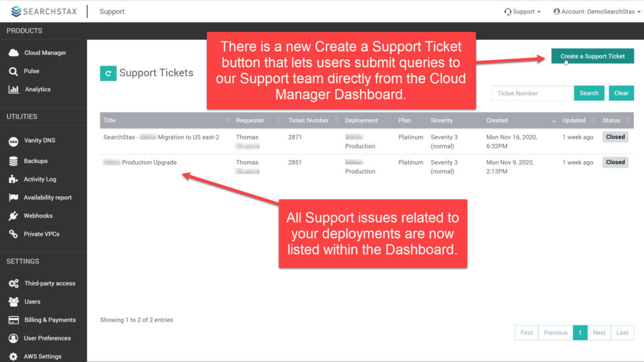Go to the Previous page

coord(556,333)
